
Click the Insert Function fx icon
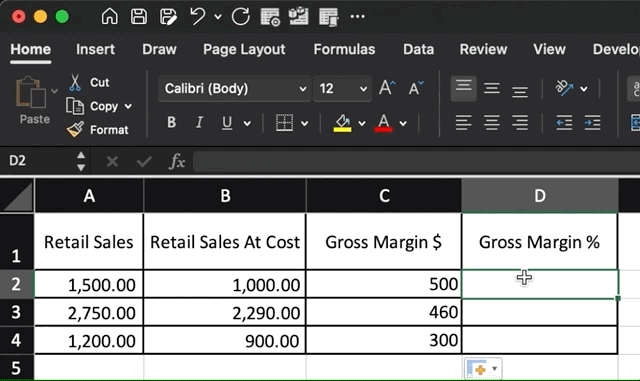[x=177, y=161]
